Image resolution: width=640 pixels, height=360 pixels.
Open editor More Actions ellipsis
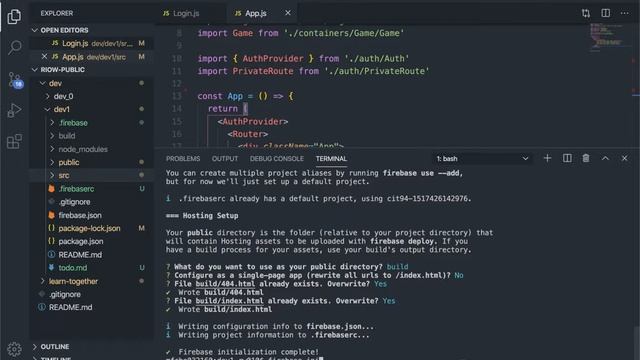[x=625, y=13]
